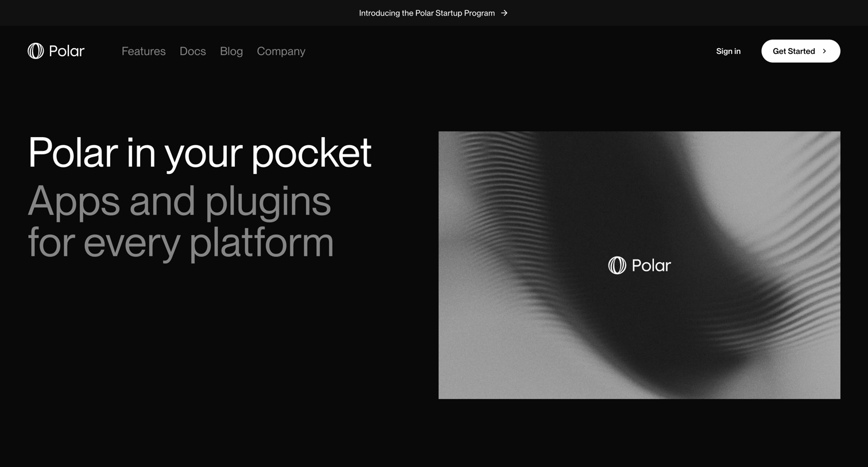Click the 'Polar in your pocket' heading
The image size is (868, 467).
point(200,153)
